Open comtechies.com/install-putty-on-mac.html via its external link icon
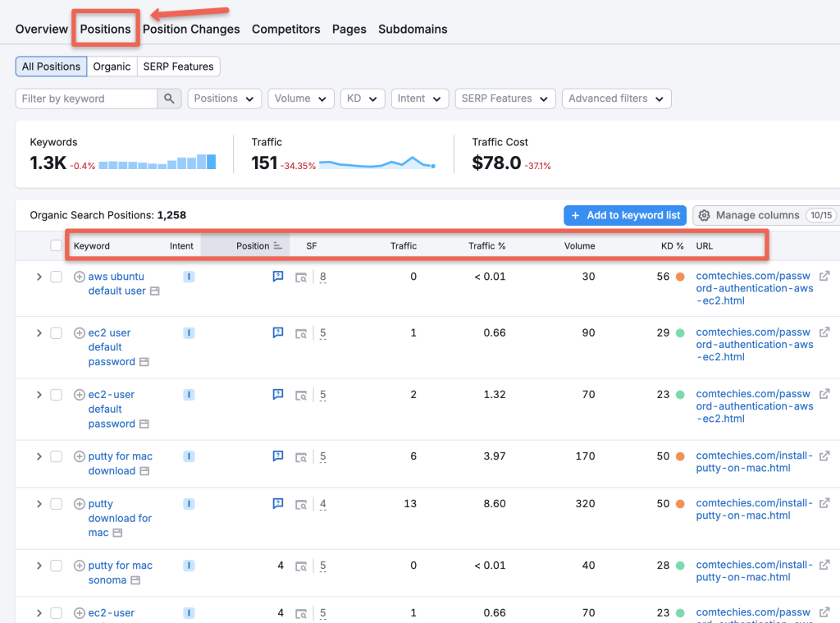Screen dimensions: 840x623 click(x=824, y=456)
